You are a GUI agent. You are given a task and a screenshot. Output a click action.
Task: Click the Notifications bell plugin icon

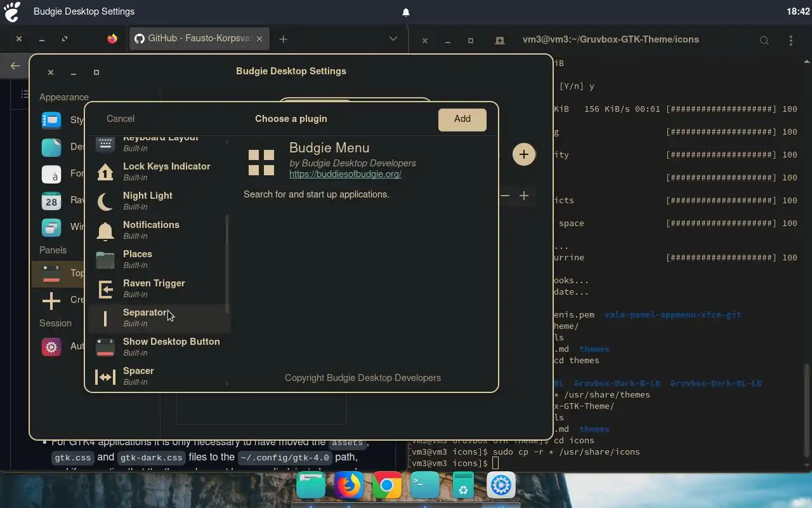click(x=105, y=231)
